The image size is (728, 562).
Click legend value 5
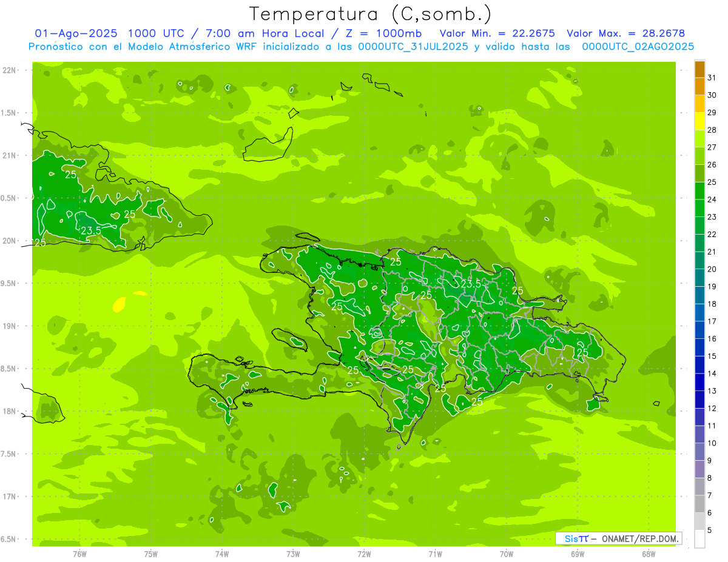[x=710, y=530]
